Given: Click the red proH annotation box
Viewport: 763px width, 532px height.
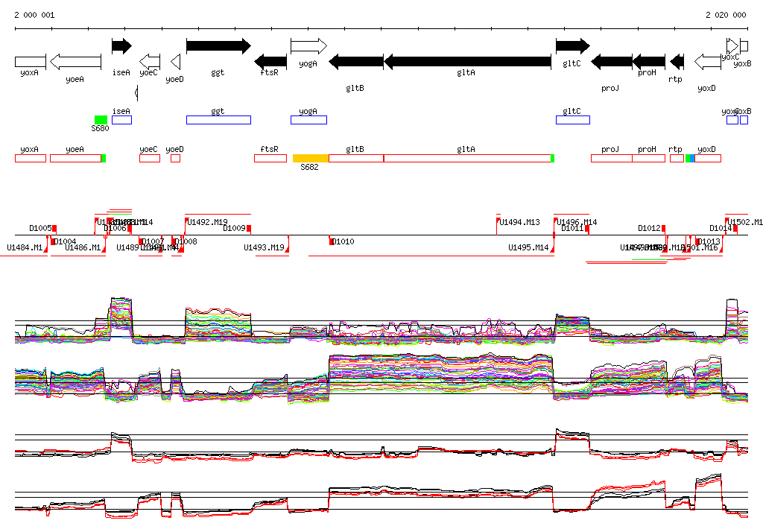Looking at the screenshot, I should pyautogui.click(x=649, y=158).
